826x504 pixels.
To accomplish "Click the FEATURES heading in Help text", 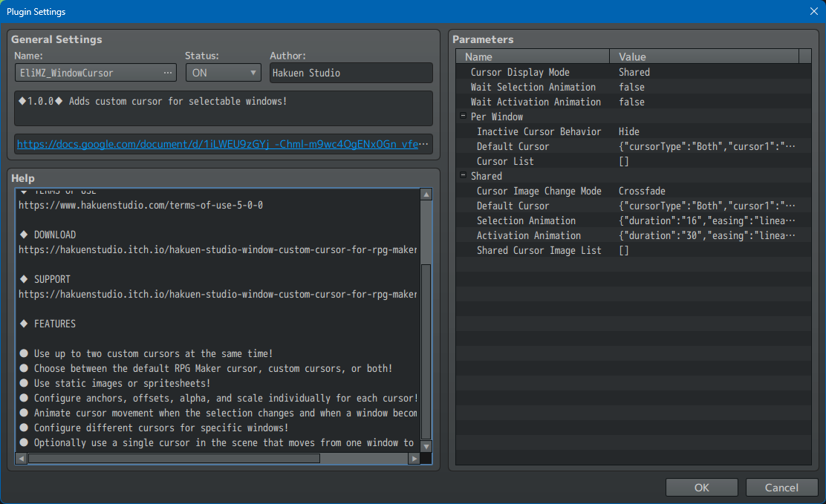I will point(55,324).
